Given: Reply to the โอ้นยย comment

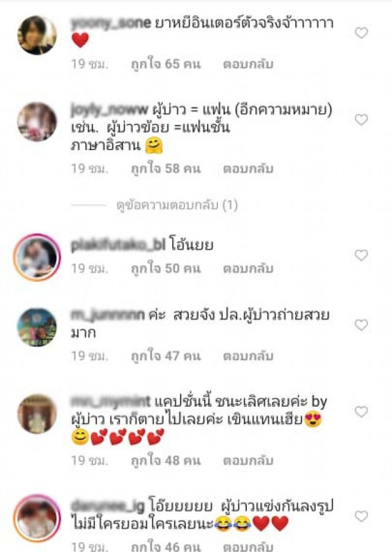Looking at the screenshot, I should pos(248,268).
